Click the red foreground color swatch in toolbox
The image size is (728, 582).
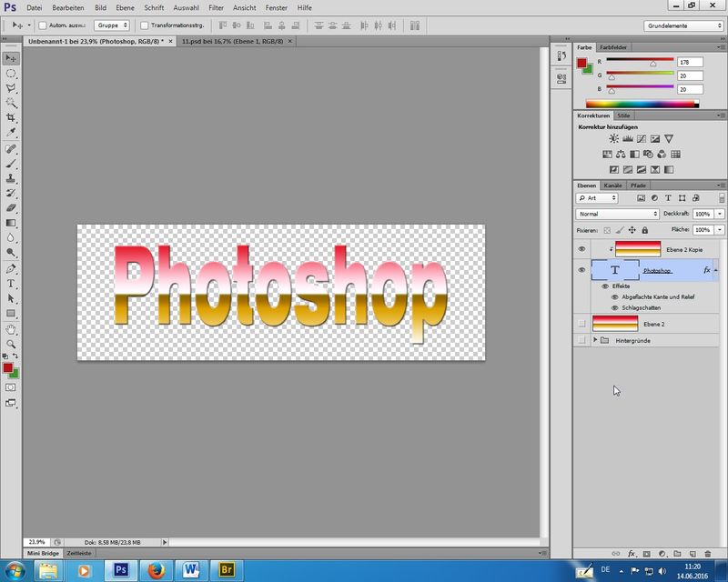(8, 368)
